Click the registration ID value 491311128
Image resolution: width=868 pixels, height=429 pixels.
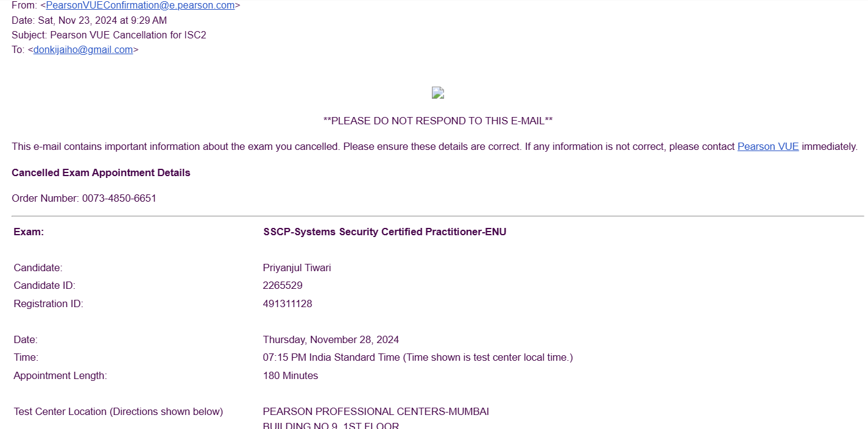pos(288,304)
